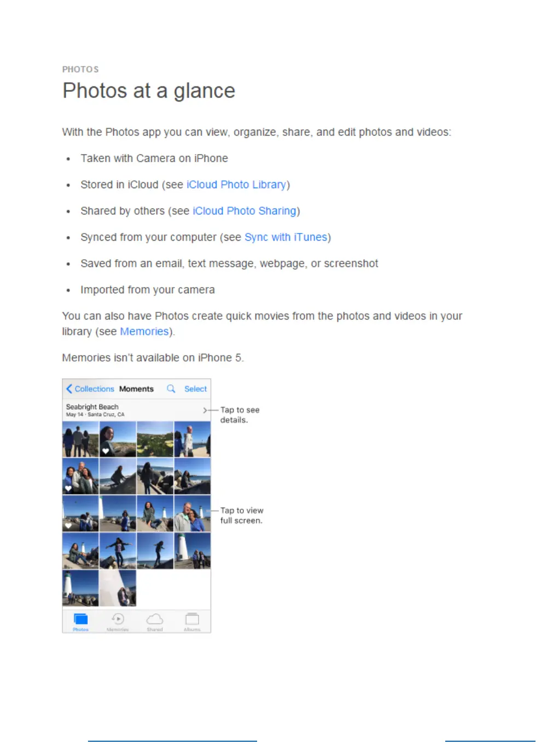The image size is (559, 756).
Task: Tap the Moments title
Action: (136, 389)
